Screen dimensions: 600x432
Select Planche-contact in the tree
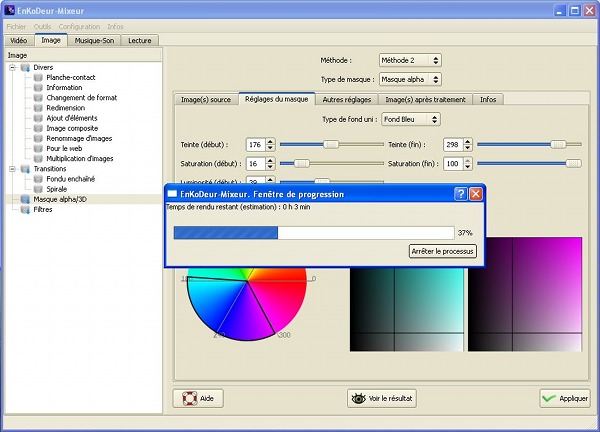click(71, 78)
